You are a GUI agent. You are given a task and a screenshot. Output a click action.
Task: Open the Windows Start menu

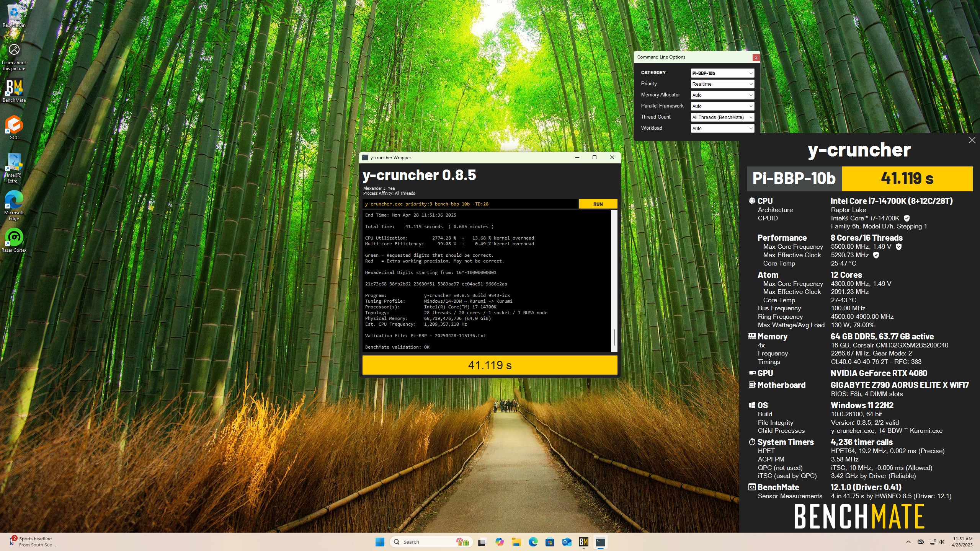pyautogui.click(x=380, y=542)
